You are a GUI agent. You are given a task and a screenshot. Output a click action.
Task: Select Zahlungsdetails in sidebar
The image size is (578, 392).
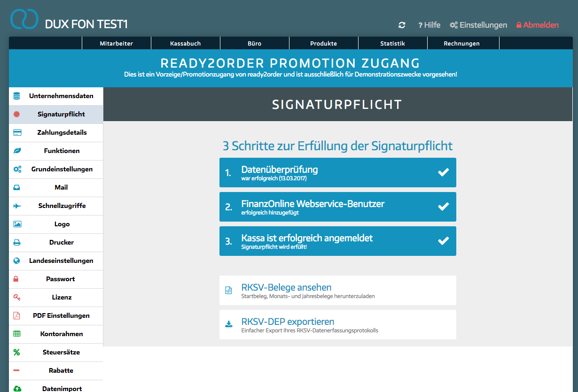click(56, 132)
